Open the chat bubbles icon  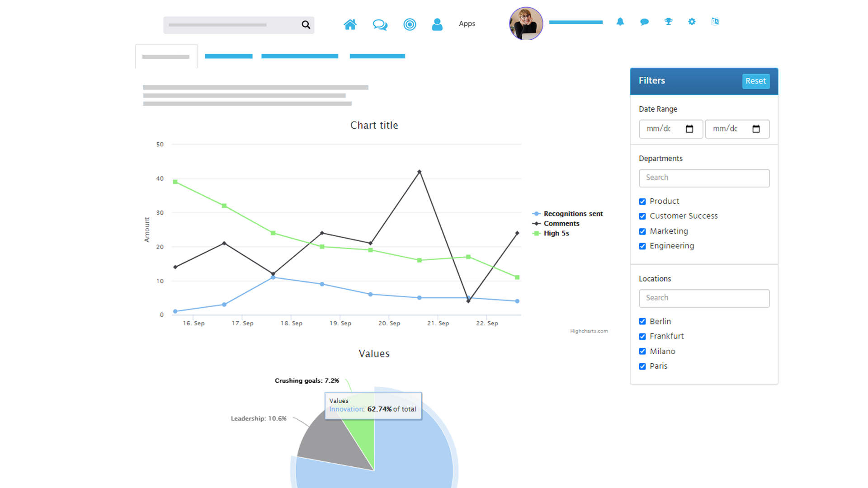(380, 24)
